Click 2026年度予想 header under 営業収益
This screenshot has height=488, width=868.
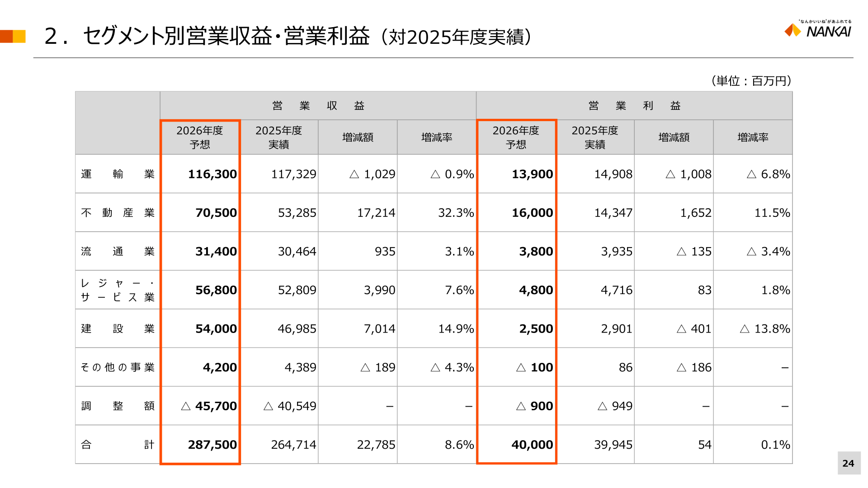200,137
